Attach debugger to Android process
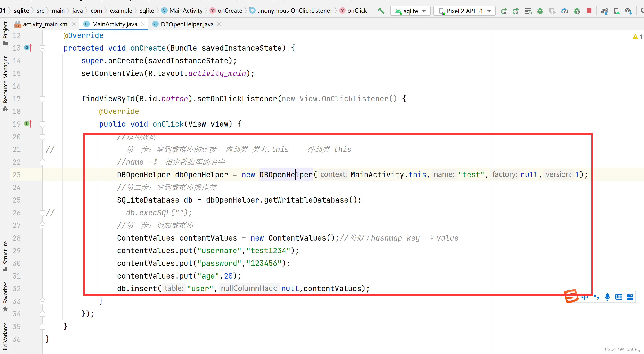 click(x=577, y=11)
